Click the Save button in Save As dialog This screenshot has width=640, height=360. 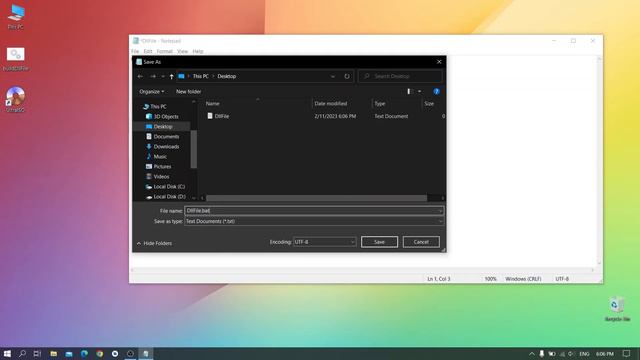[379, 242]
